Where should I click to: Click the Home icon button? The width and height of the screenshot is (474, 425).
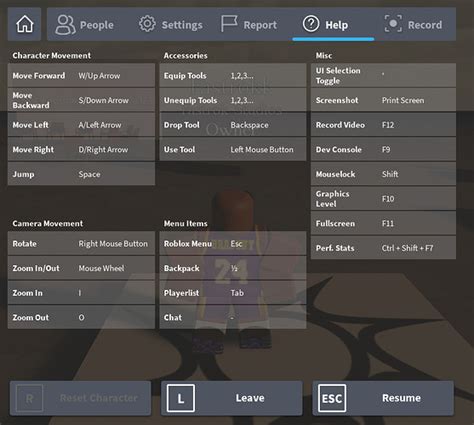pos(25,24)
